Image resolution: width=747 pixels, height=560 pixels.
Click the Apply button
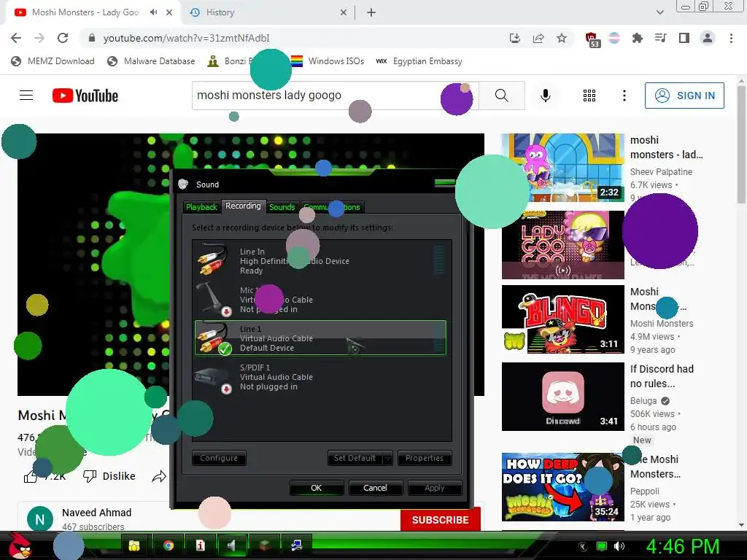pos(435,488)
